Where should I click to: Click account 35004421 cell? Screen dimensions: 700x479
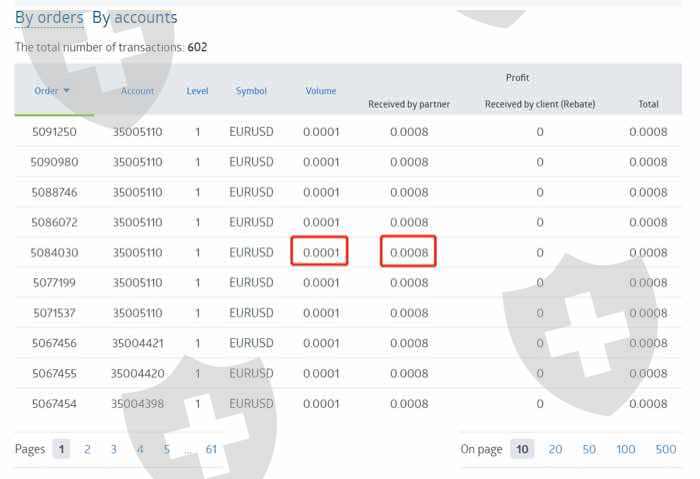coord(138,343)
